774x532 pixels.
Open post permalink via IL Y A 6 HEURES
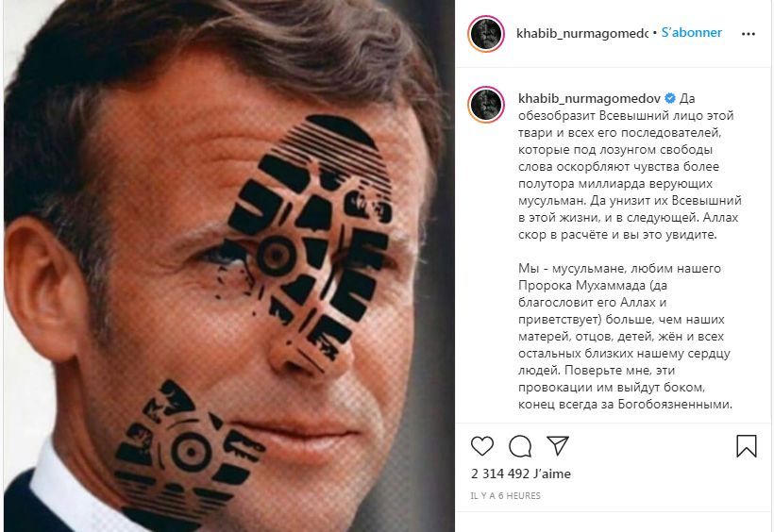(506, 495)
